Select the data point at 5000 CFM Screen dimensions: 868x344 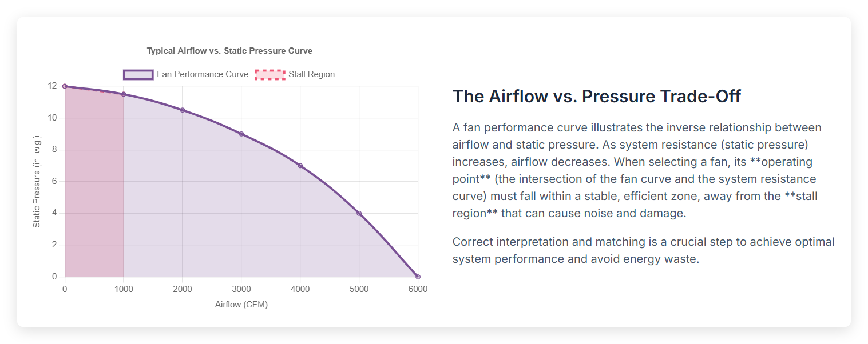359,213
